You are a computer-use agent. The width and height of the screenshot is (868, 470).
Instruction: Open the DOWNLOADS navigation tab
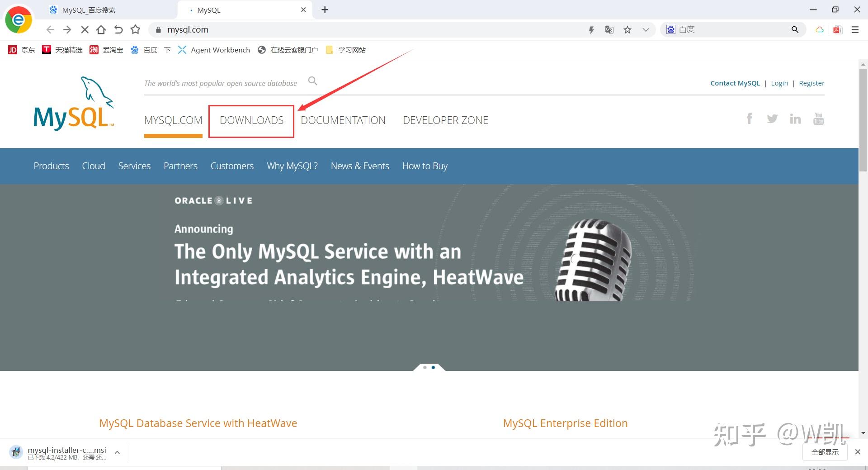pos(251,120)
